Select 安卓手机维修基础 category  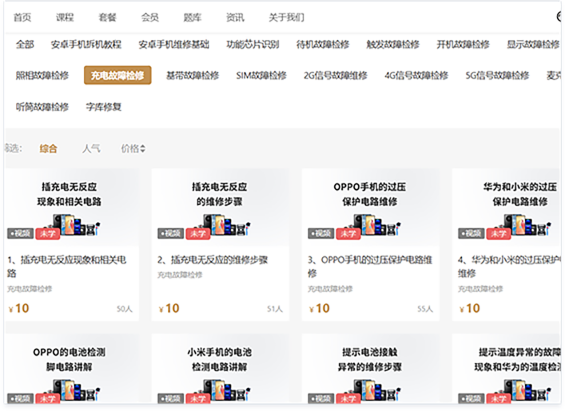coord(174,44)
